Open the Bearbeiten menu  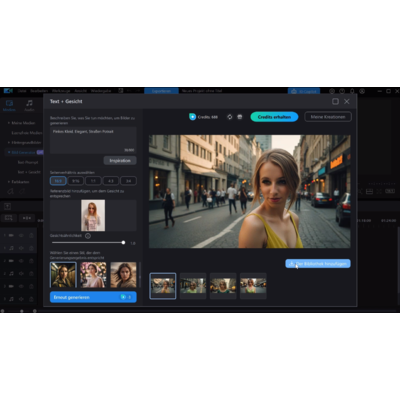pos(39,91)
